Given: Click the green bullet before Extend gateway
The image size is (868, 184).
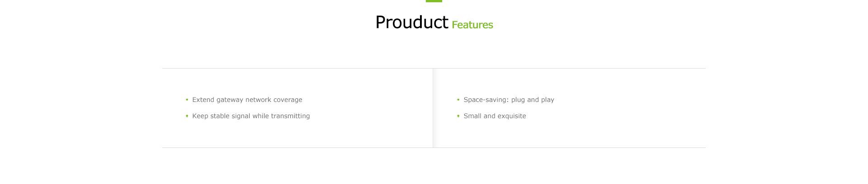Looking at the screenshot, I should point(187,100).
